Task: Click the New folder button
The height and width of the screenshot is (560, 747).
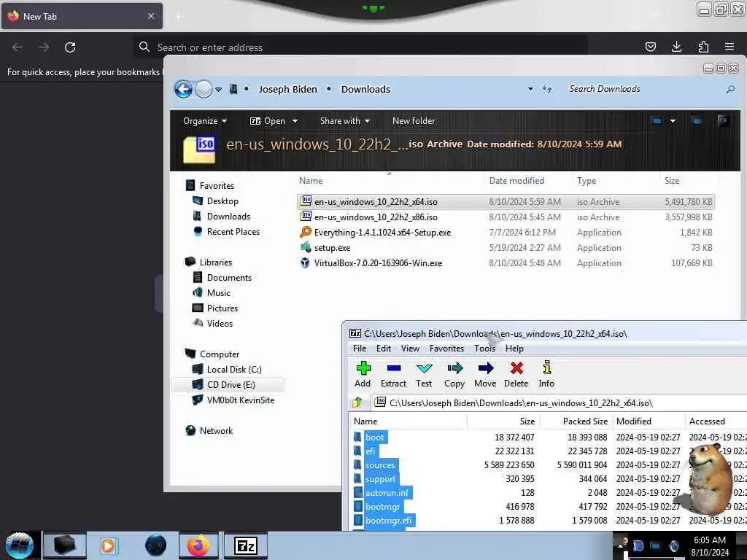Action: [414, 121]
